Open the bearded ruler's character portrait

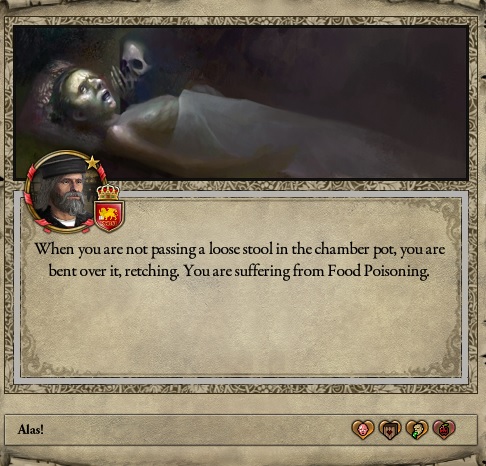62,193
